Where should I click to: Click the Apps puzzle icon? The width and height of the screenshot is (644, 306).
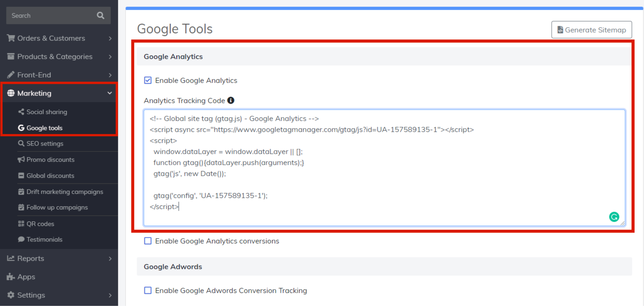click(x=10, y=277)
